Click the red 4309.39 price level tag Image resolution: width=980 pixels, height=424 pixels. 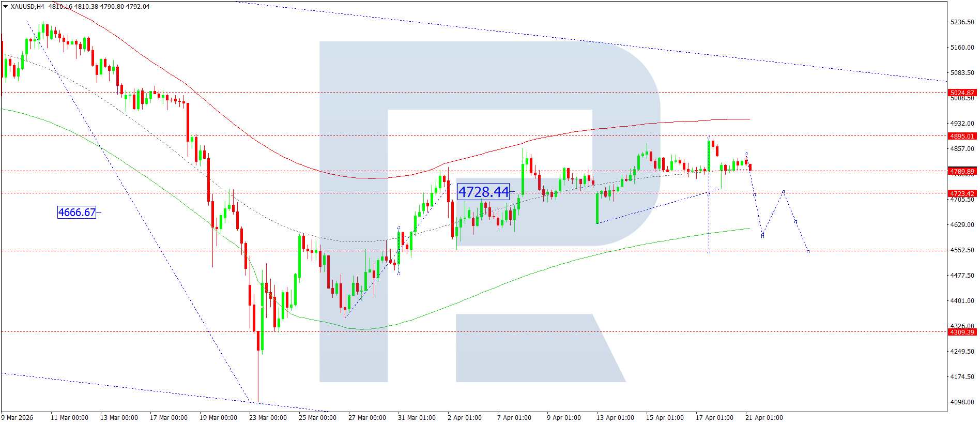[x=962, y=332]
